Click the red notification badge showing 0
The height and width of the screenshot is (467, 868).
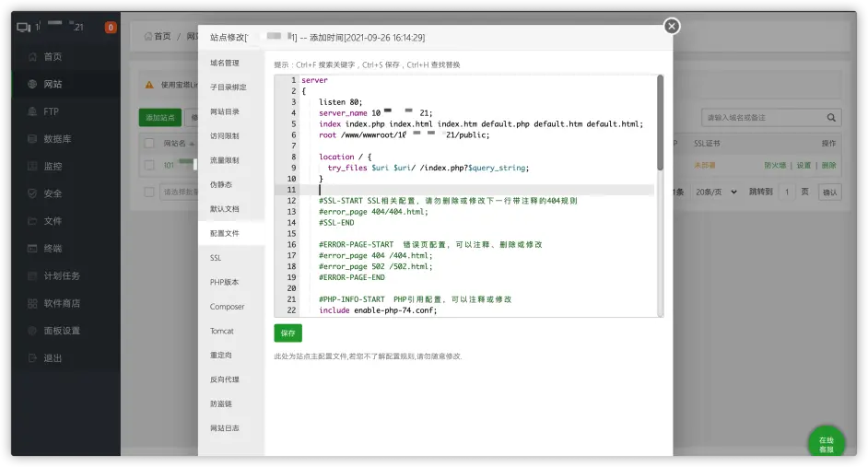tap(111, 27)
